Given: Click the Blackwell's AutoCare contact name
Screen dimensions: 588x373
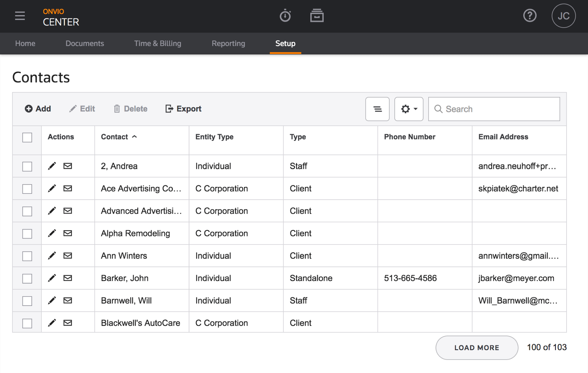Looking at the screenshot, I should coord(140,323).
